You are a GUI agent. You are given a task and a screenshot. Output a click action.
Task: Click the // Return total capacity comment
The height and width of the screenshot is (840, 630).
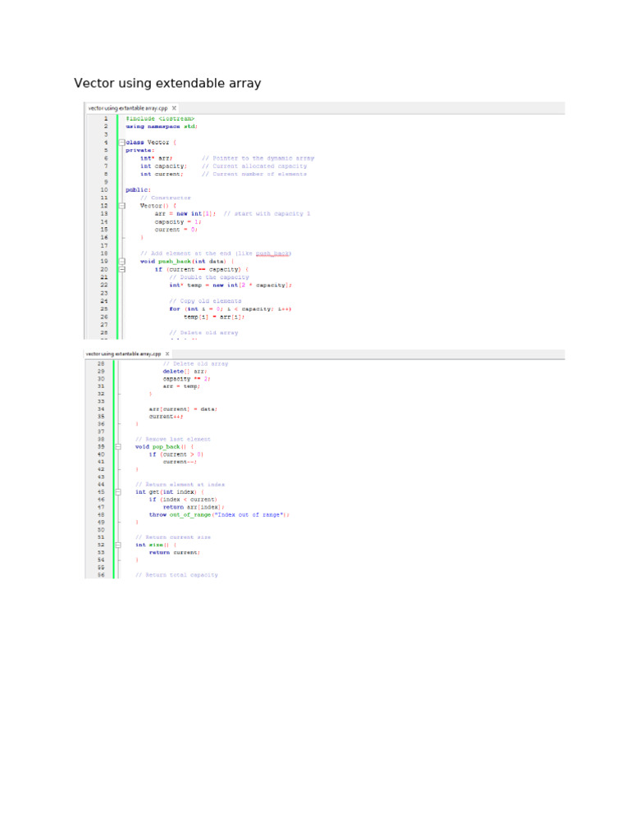pyautogui.click(x=177, y=575)
